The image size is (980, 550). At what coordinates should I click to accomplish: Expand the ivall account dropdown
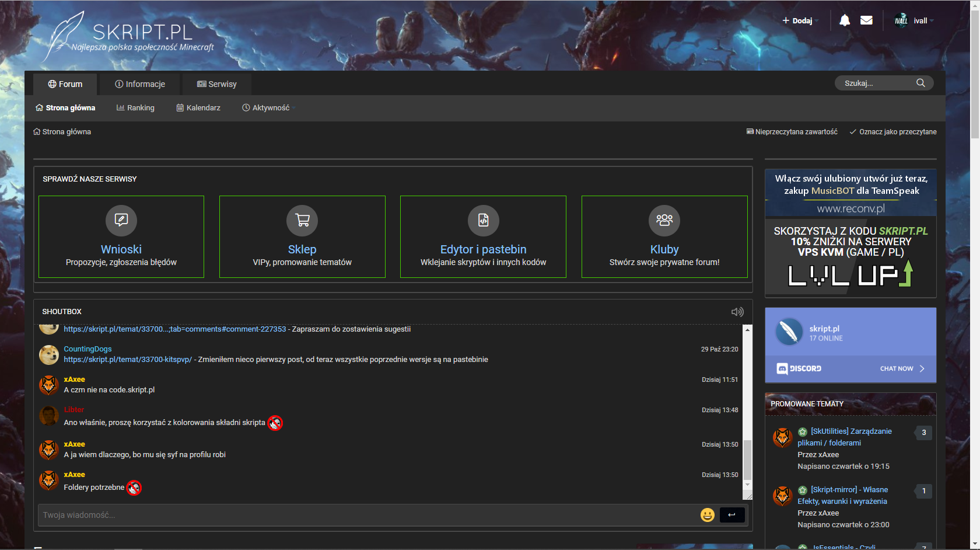coord(924,20)
